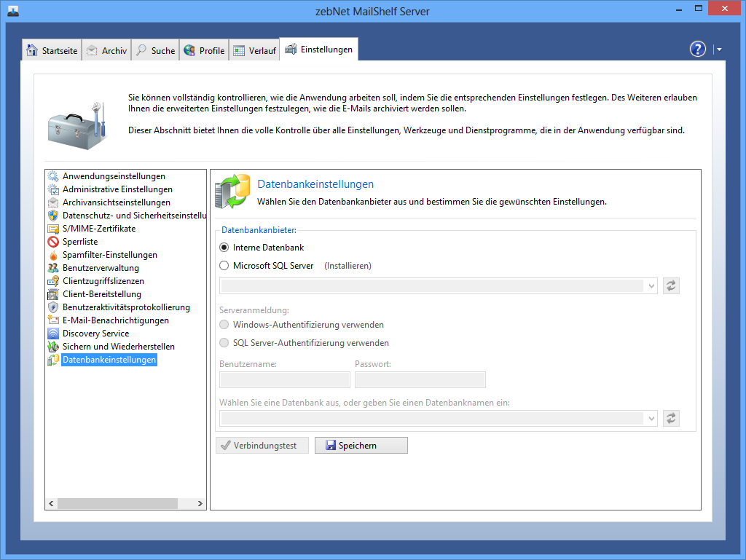The width and height of the screenshot is (746, 560).
Task: Click the Administrative Einstellungen icon
Action: point(53,189)
